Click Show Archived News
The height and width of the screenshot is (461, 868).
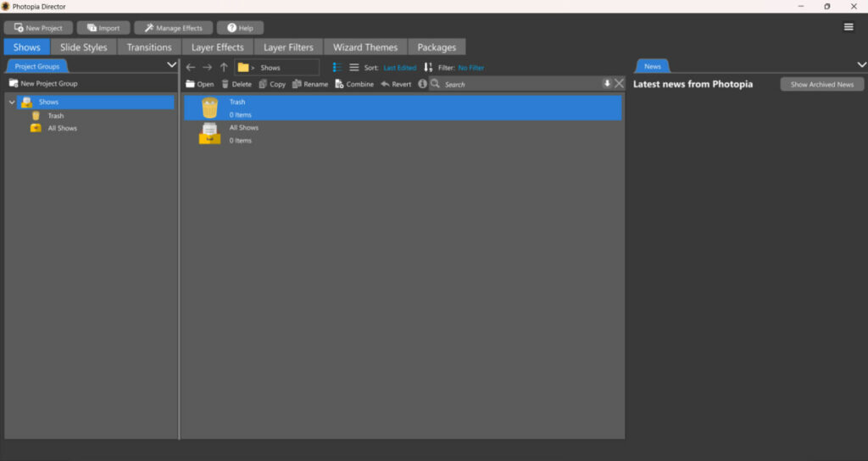(x=821, y=84)
